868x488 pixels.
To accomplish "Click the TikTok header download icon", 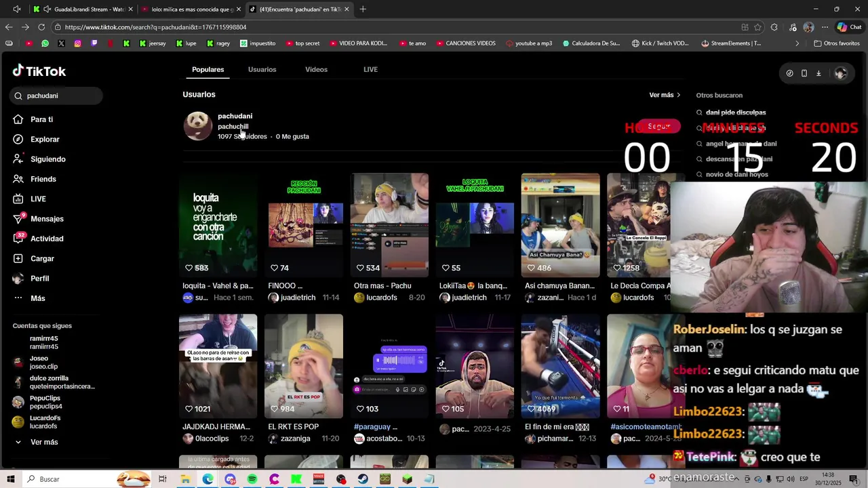I will tap(818, 73).
